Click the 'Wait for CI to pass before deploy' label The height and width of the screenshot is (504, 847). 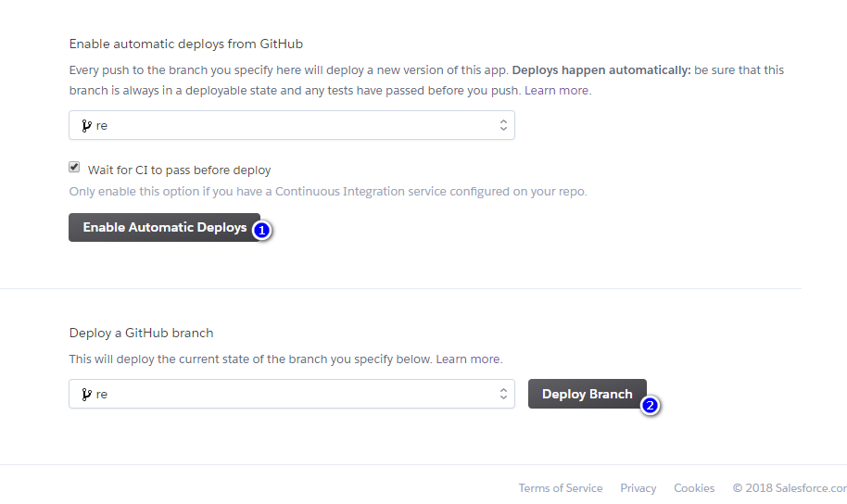click(x=179, y=170)
